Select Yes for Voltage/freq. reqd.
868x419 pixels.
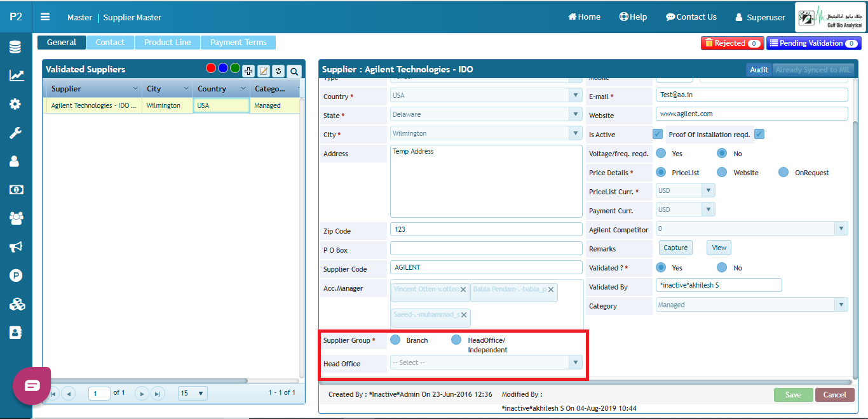pos(661,153)
